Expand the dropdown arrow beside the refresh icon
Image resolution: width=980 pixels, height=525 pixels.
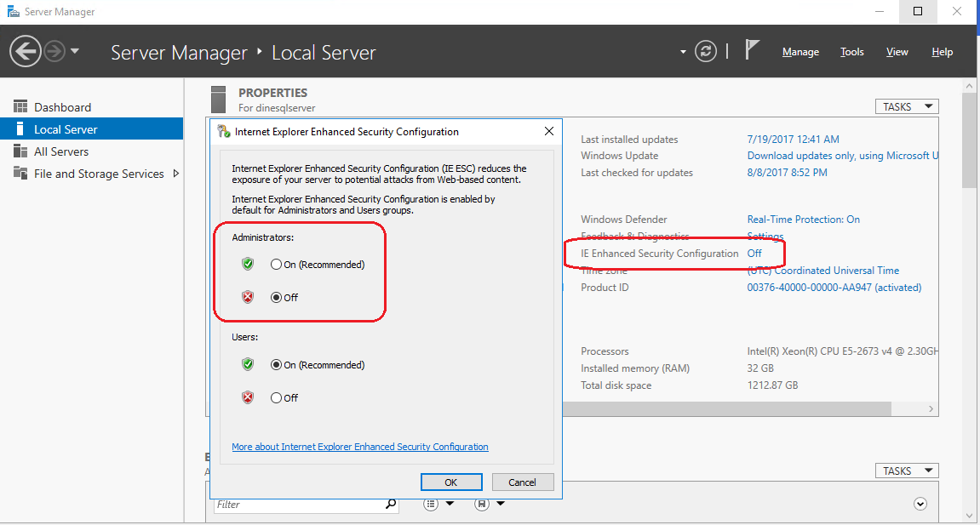[683, 52]
